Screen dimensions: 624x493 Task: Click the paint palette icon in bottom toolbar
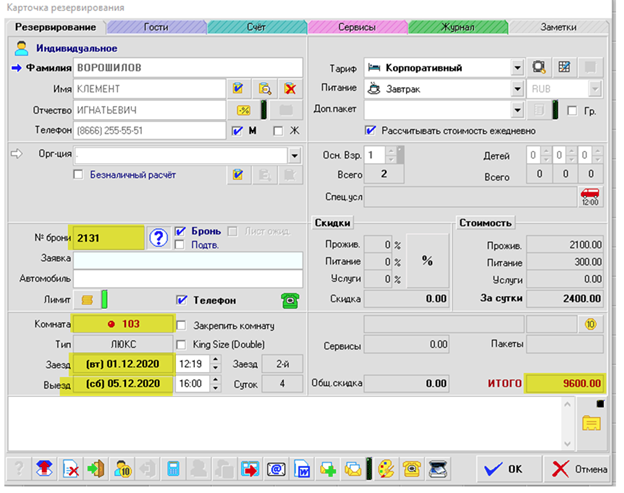[x=385, y=469]
